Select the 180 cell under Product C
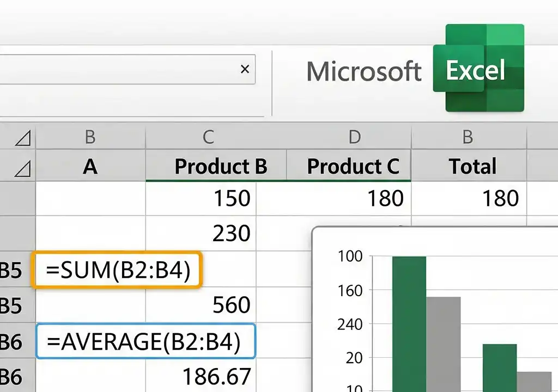Screen dimensions: 558x392 [333, 198]
